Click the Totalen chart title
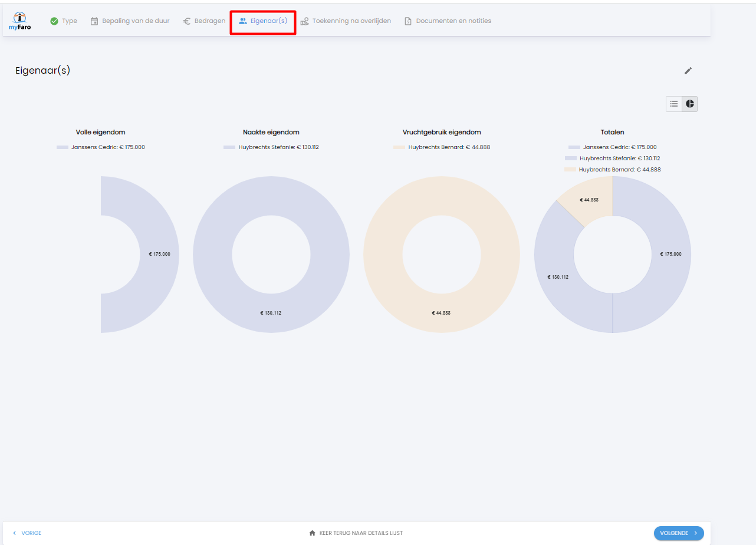756x545 pixels. pyautogui.click(x=613, y=133)
